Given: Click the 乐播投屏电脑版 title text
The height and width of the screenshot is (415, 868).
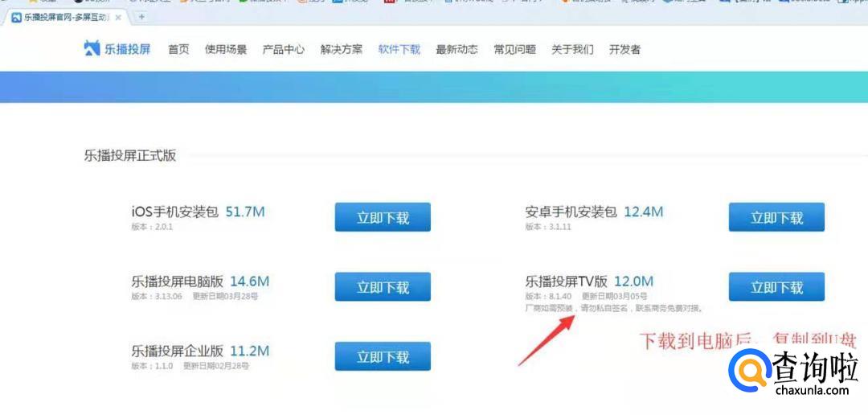Looking at the screenshot, I should click(177, 281).
